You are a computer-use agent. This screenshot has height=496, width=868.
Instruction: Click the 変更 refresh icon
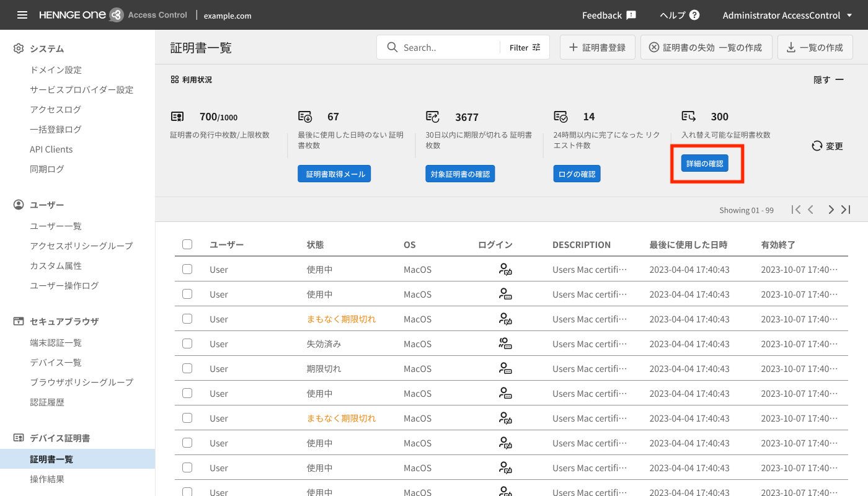[x=817, y=146]
